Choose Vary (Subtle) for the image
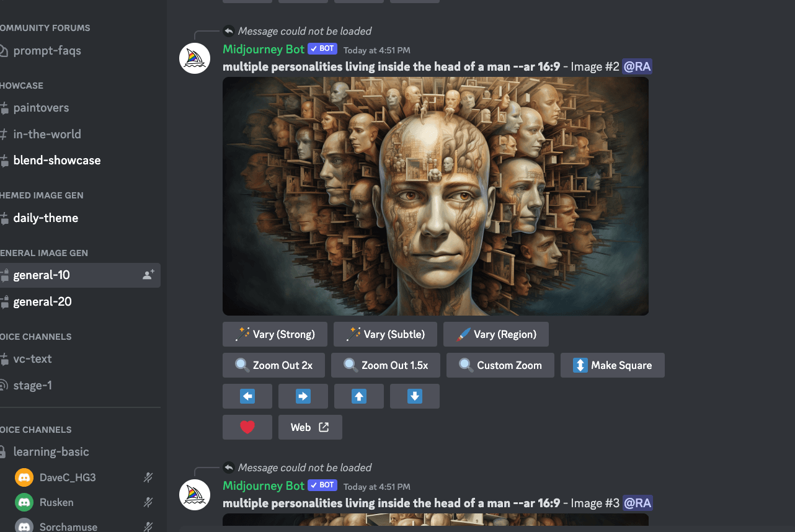Viewport: 795px width, 532px height. tap(385, 334)
